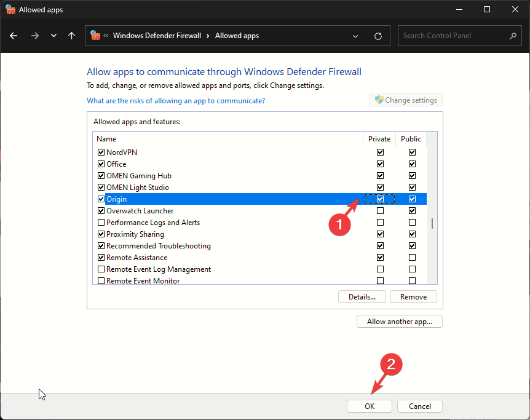
Task: Click the breadcrumb overflow chevron in address bar
Action: tap(106, 36)
